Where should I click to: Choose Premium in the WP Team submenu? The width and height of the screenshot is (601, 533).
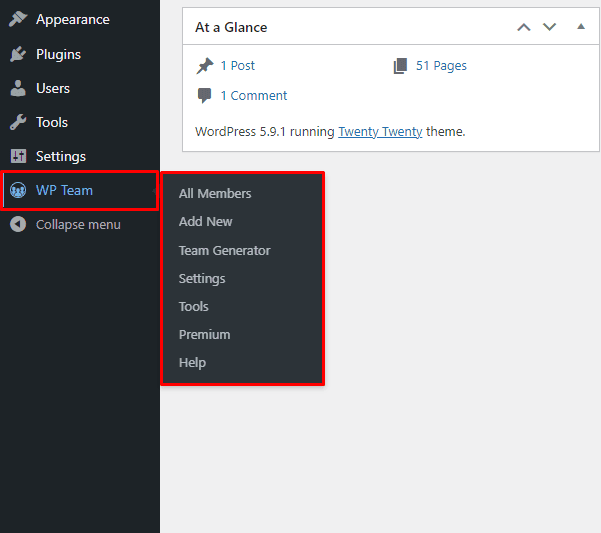point(204,334)
